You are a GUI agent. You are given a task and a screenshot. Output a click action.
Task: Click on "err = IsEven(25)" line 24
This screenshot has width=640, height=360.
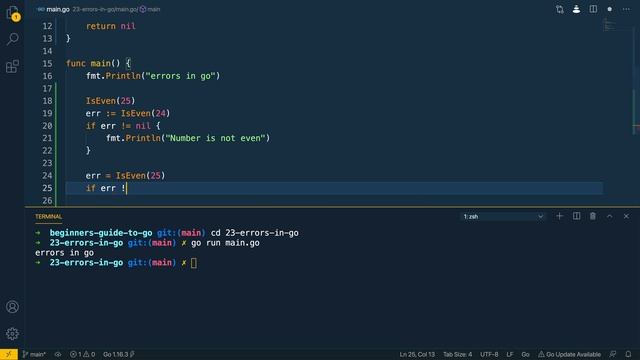coord(125,176)
